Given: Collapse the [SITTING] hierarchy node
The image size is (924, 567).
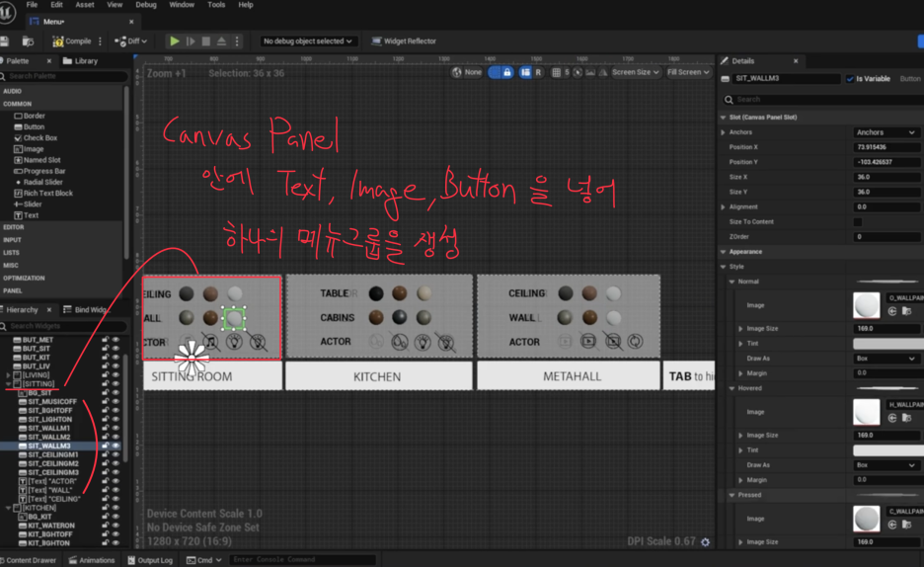Looking at the screenshot, I should pyautogui.click(x=8, y=384).
